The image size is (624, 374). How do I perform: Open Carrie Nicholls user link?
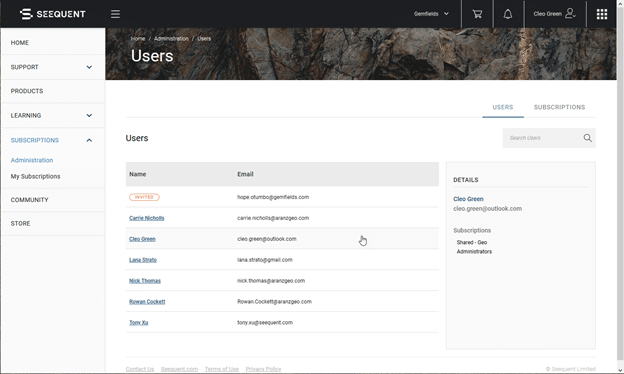click(146, 218)
